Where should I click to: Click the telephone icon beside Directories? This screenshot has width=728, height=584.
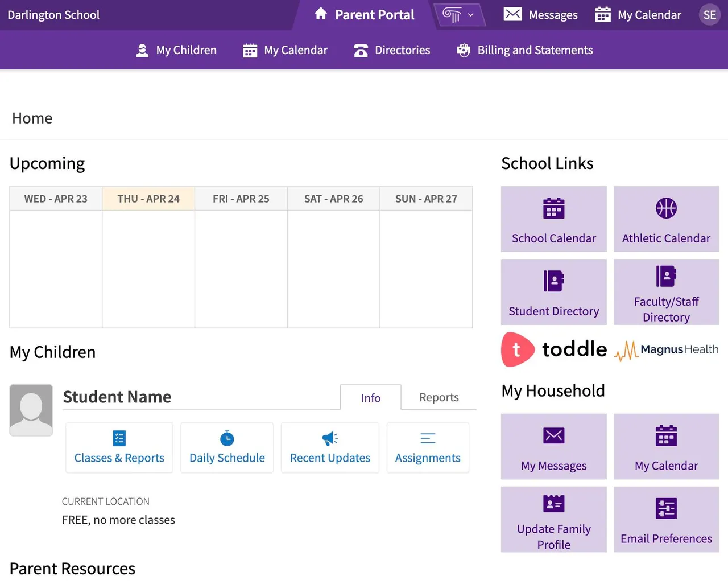(x=361, y=51)
